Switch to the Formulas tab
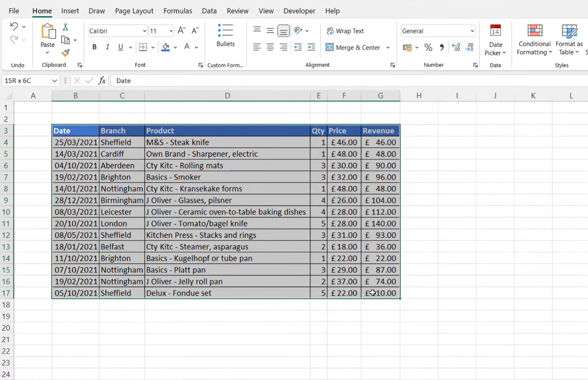Screen dimensions: 588x380 [178, 11]
